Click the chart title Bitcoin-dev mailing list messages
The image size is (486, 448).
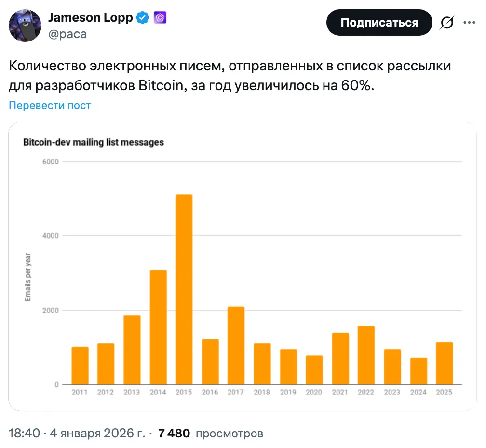click(94, 142)
